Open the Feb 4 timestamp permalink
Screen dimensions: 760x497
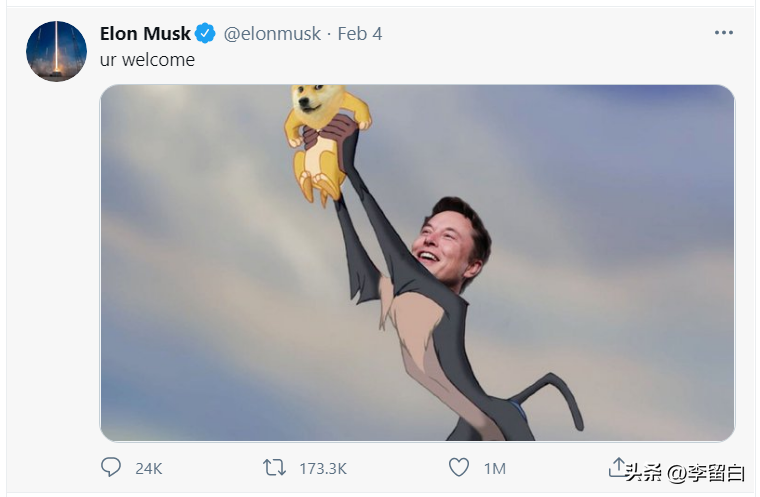[360, 34]
